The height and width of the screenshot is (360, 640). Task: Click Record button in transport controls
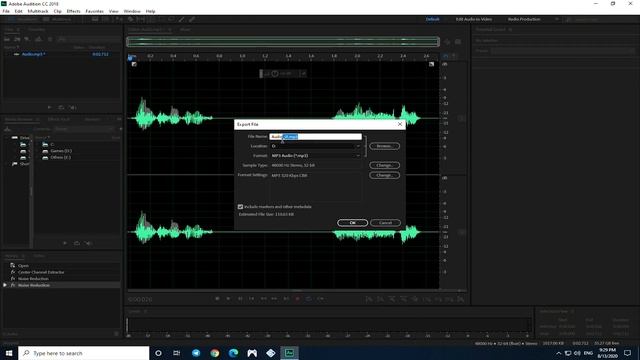[x=297, y=299]
